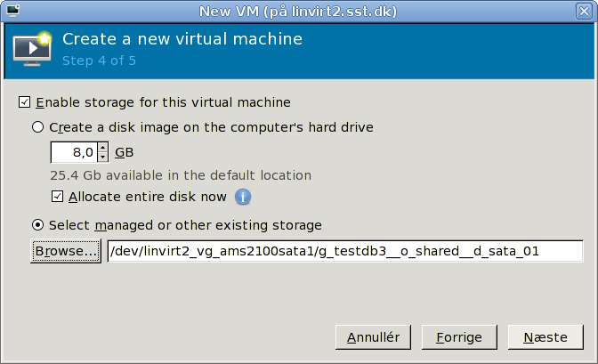Click the 25.4 Gb available location text
This screenshot has width=598, height=364.
tap(181, 175)
